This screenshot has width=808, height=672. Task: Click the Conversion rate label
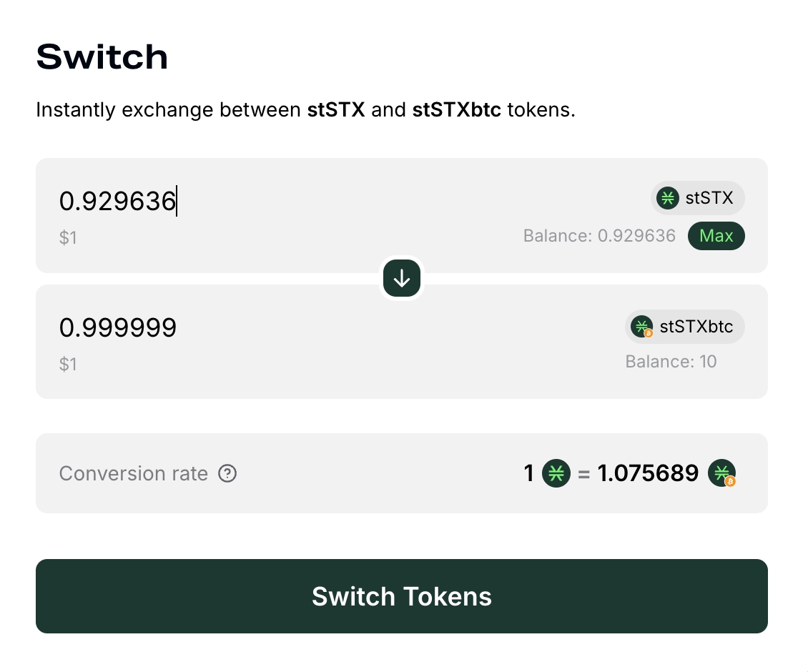(134, 473)
